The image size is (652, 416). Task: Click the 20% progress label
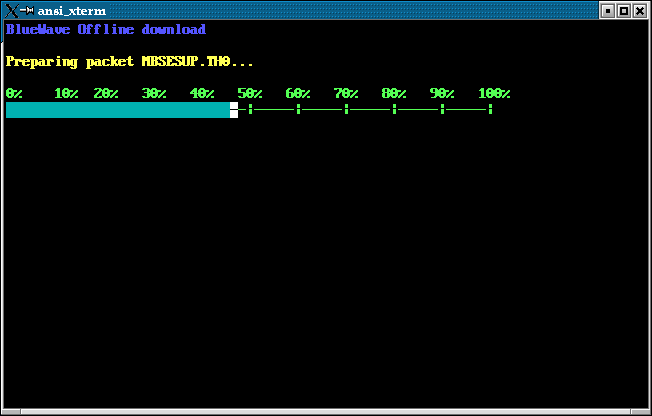click(106, 93)
